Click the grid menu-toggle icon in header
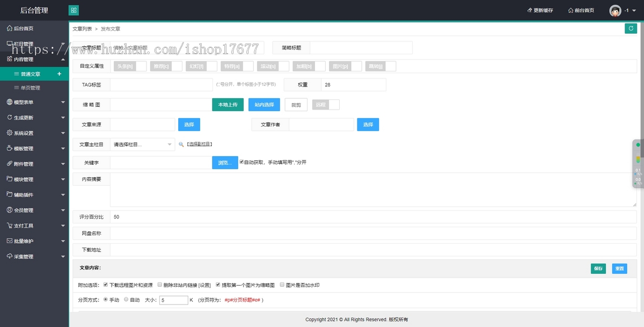This screenshot has height=327, width=644. click(74, 10)
